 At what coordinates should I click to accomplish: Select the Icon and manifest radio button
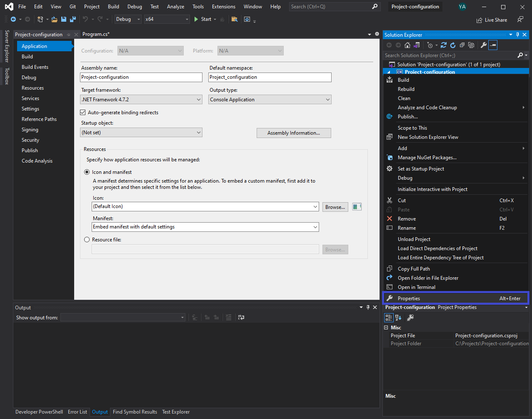click(x=87, y=171)
